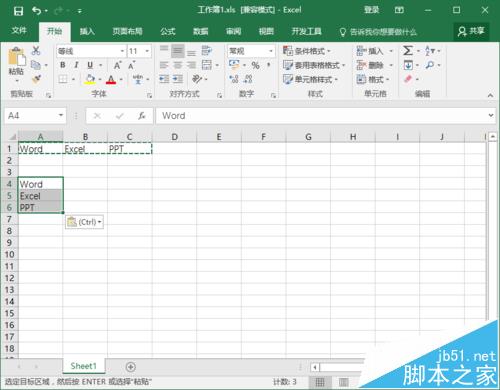Image resolution: width=500 pixels, height=390 pixels.
Task: Toggle wrap text icon
Action: click(x=207, y=51)
